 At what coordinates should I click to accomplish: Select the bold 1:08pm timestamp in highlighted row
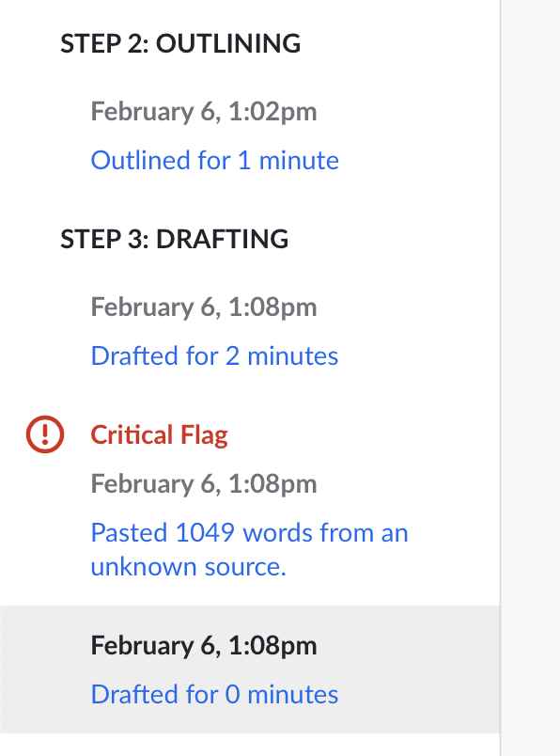204,646
